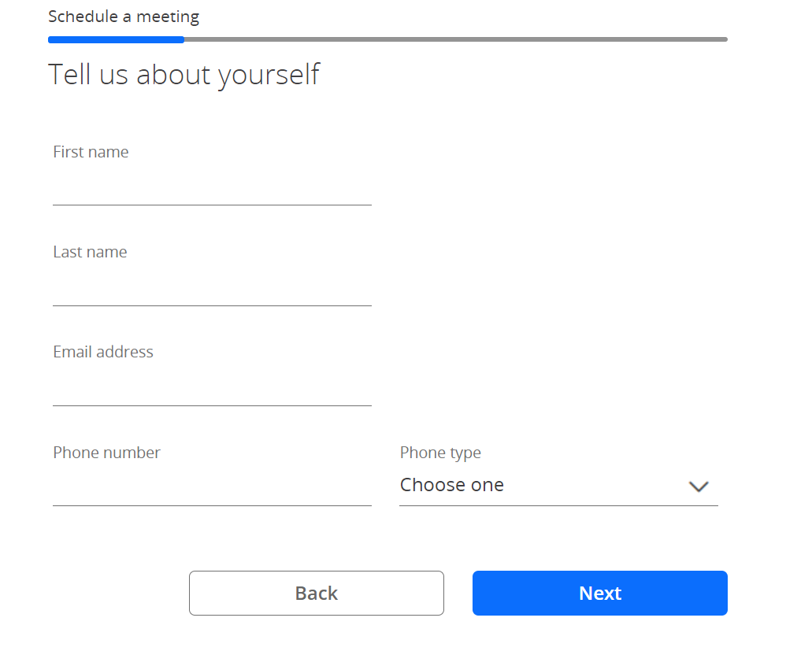Select the 'Choose one' placeholder text
This screenshot has height=651, width=812.
451,485
